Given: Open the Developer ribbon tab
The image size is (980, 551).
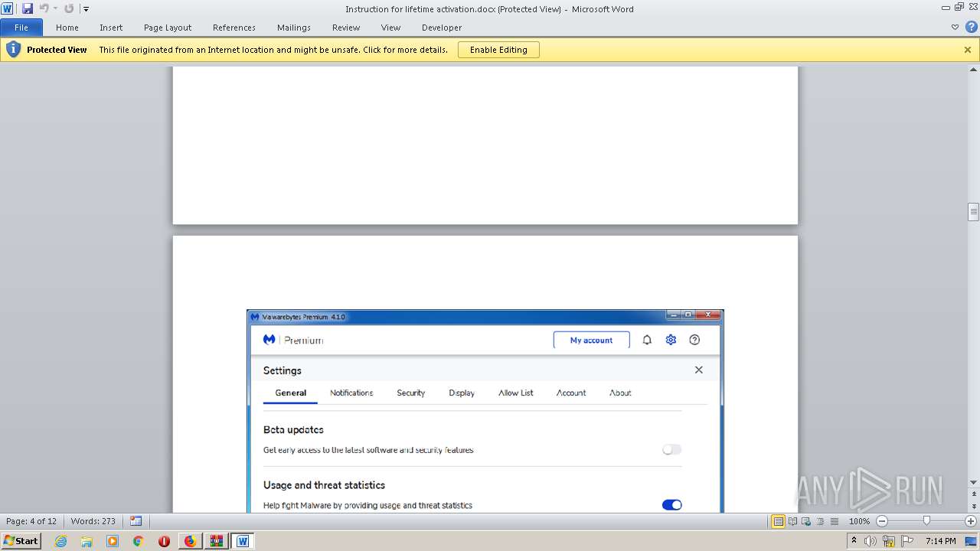Looking at the screenshot, I should coord(442,28).
